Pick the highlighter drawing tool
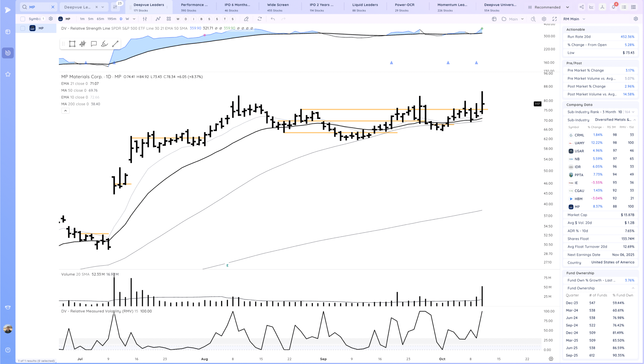Screen dimensions: 644x364 pos(104,44)
